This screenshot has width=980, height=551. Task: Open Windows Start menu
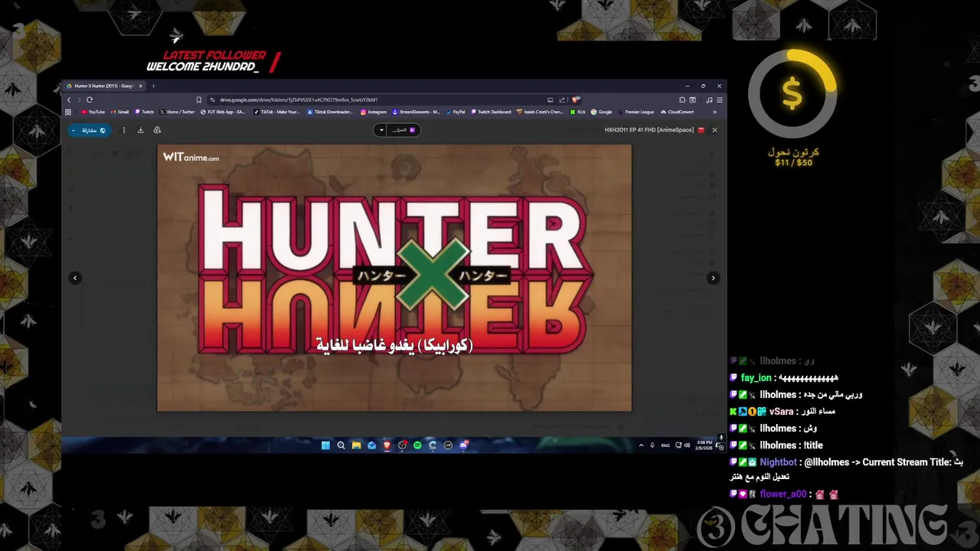[x=325, y=445]
